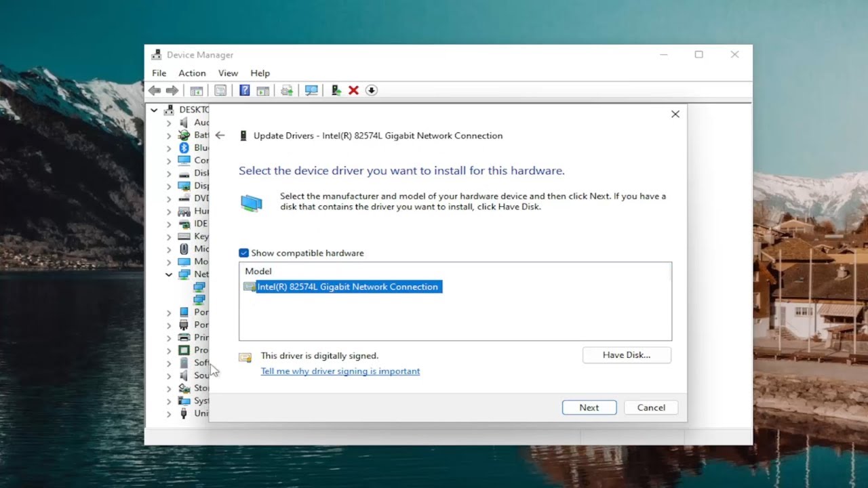
Task: Click the Next button
Action: click(x=589, y=407)
